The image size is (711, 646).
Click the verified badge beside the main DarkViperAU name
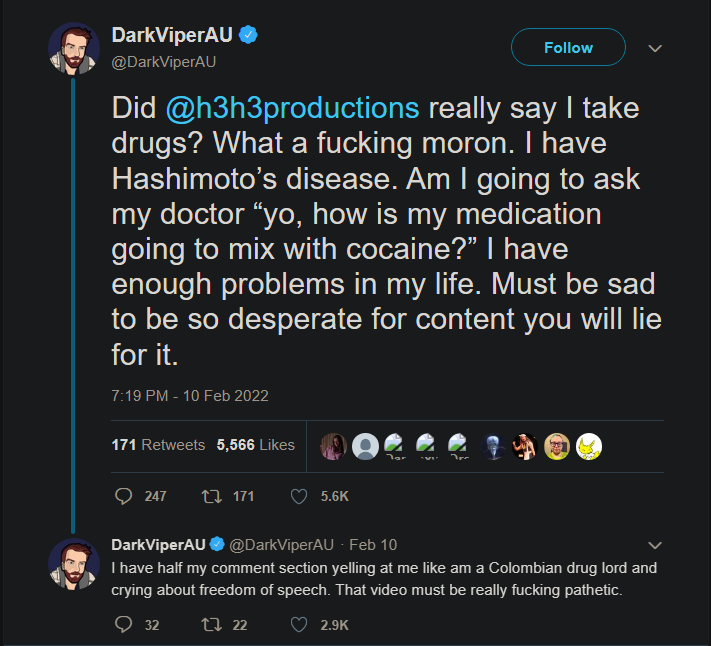[x=249, y=36]
